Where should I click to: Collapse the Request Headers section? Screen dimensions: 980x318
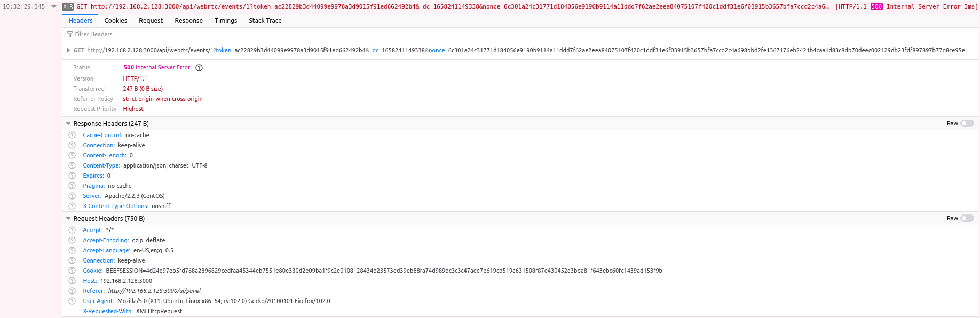[x=68, y=218]
